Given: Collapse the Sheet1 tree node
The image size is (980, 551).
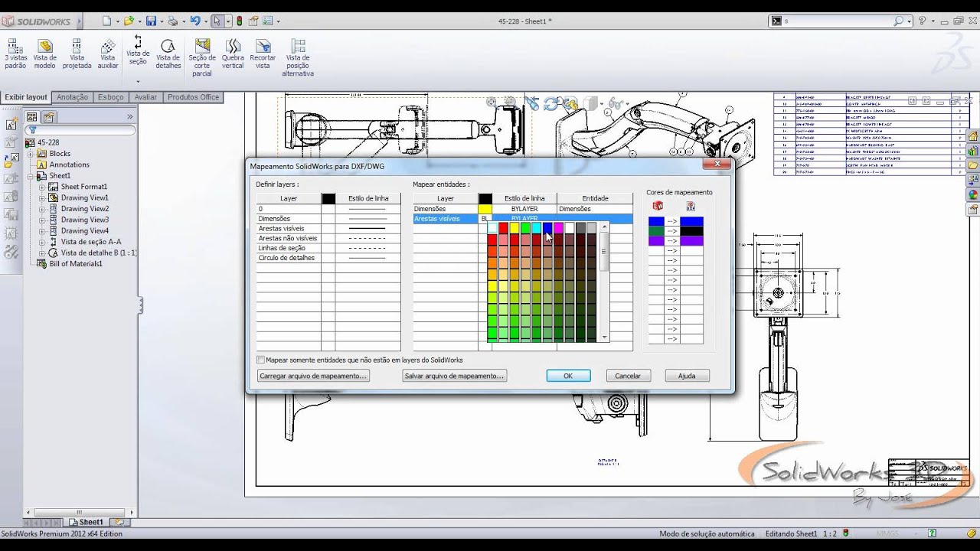Looking at the screenshot, I should [x=31, y=176].
